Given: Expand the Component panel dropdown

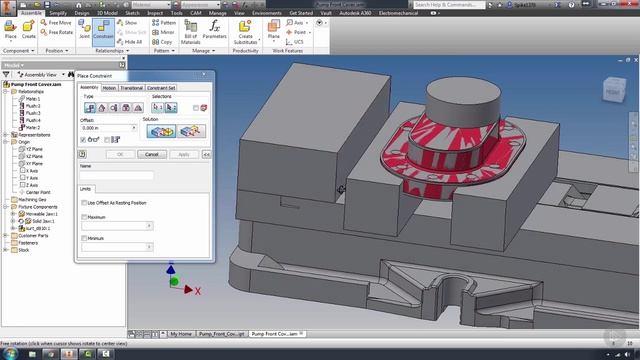Looking at the screenshot, I should [x=32, y=51].
